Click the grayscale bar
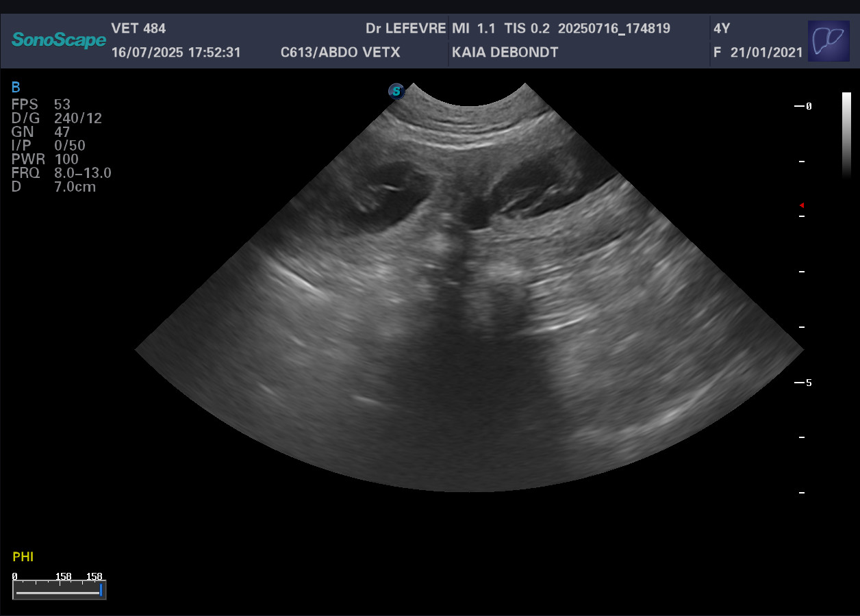 [847, 136]
